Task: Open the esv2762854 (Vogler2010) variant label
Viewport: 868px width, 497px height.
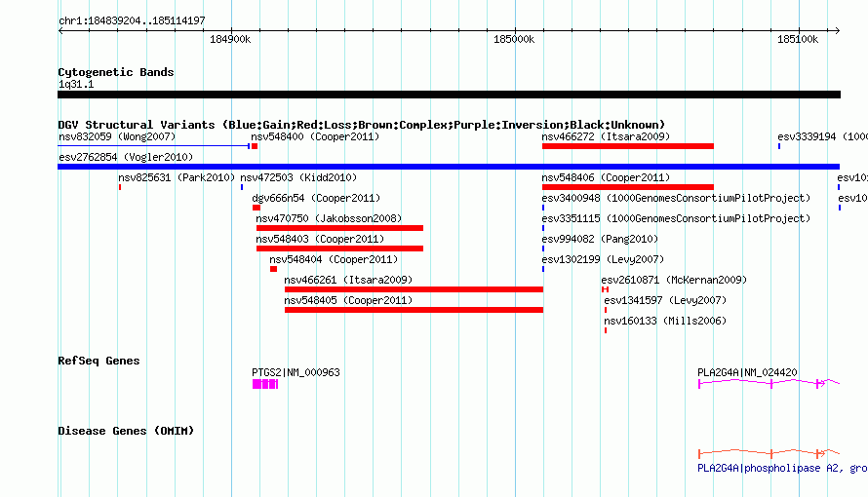Action: (126, 157)
